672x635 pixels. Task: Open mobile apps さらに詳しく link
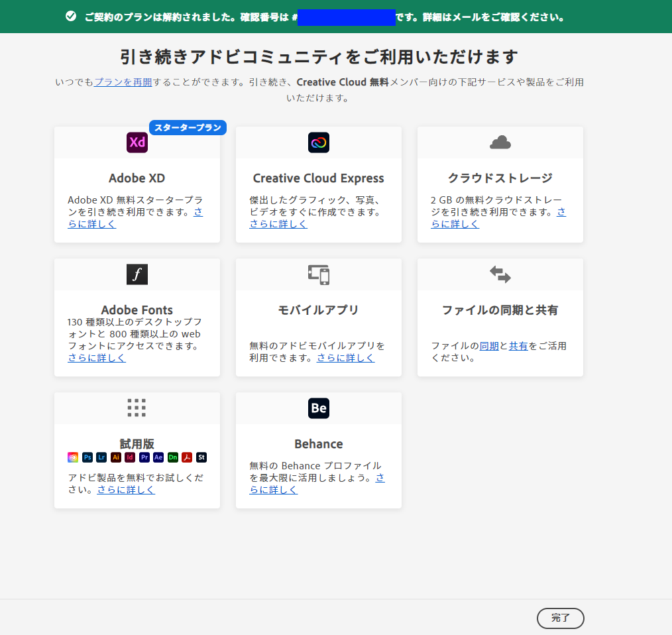(345, 357)
